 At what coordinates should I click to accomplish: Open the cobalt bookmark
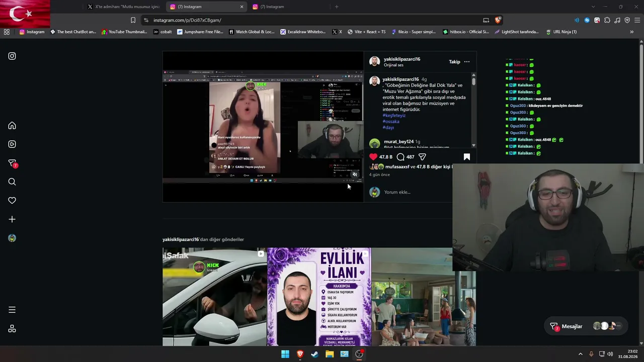(x=163, y=32)
